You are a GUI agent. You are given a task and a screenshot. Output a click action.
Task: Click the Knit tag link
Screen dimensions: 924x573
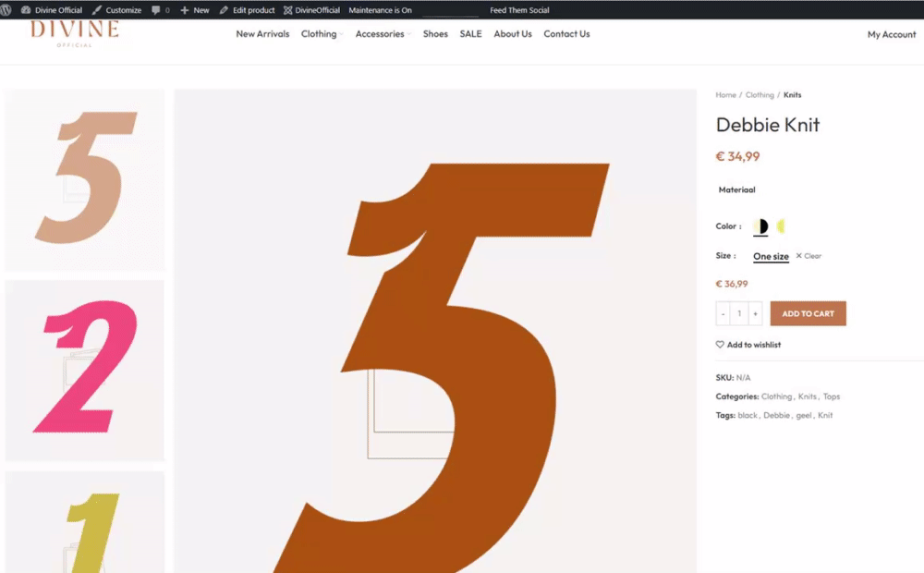point(825,416)
